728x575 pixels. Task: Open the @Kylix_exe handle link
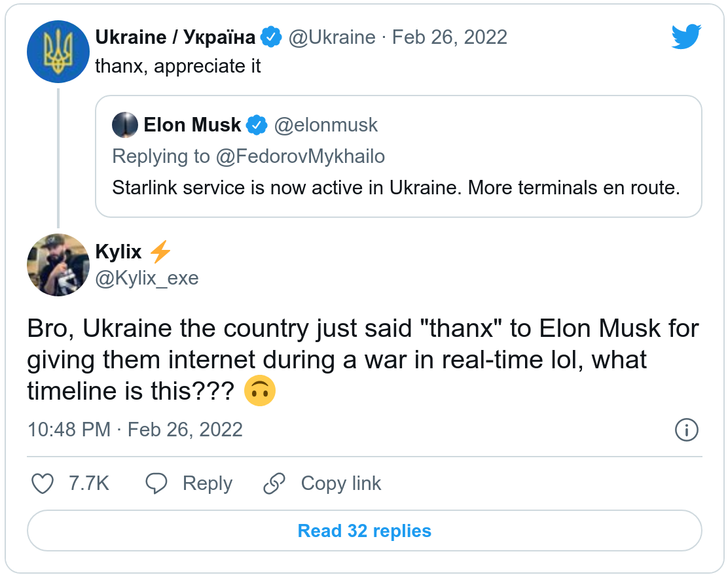(x=147, y=278)
